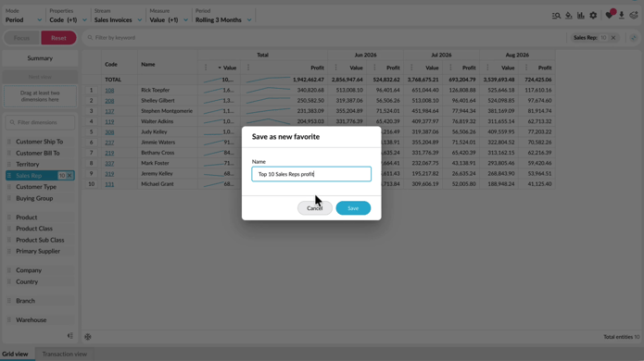Image resolution: width=644 pixels, height=361 pixels.
Task: Switch to the Transaction view tab
Action: 65,354
